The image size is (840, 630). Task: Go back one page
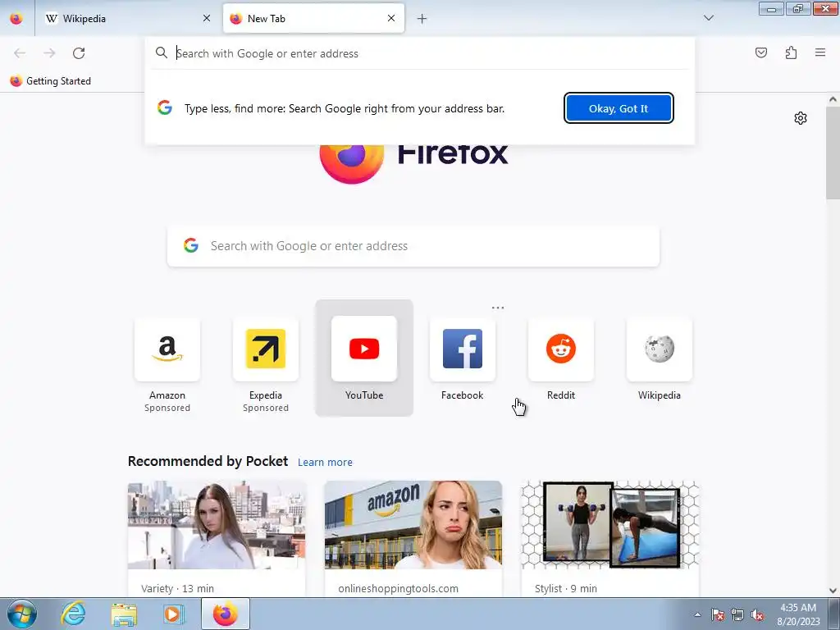pos(20,53)
